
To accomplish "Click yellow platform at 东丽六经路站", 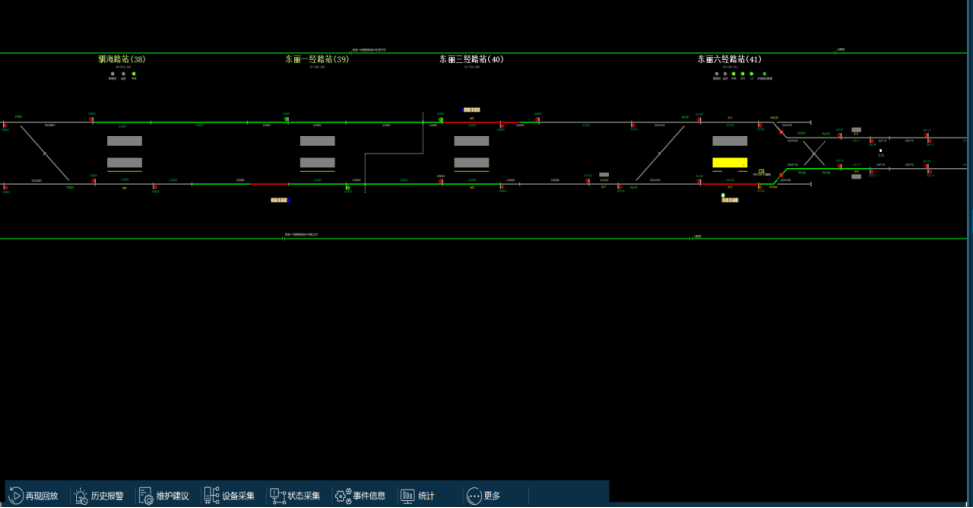I will pos(730,163).
